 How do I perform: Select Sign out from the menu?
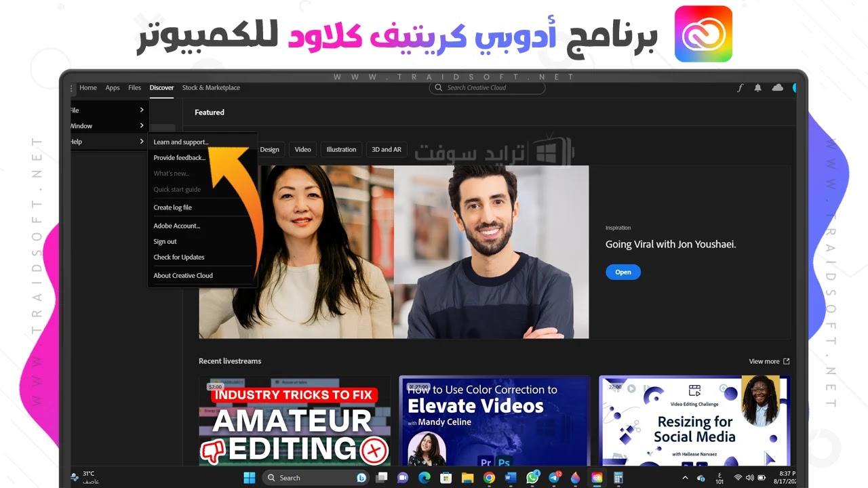[x=165, y=241]
